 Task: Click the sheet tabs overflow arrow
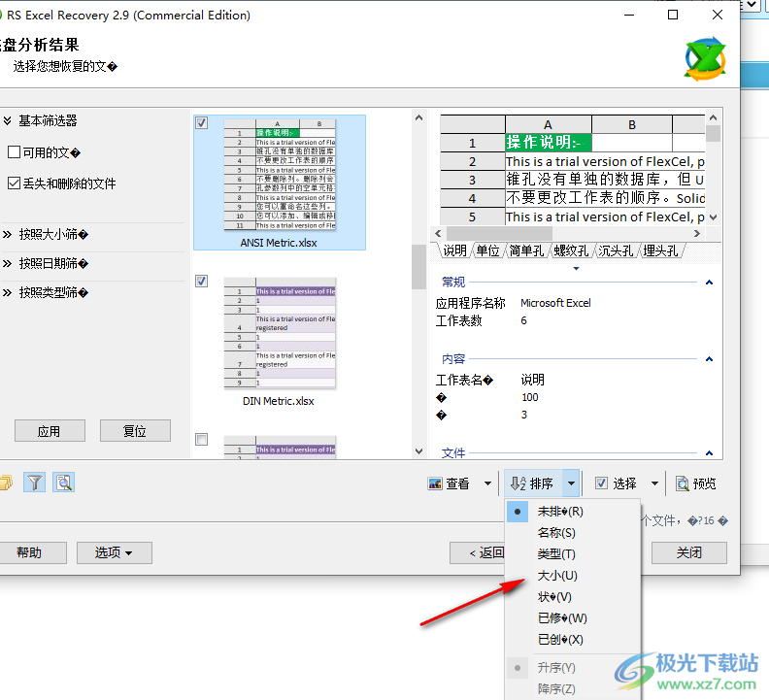[x=576, y=268]
